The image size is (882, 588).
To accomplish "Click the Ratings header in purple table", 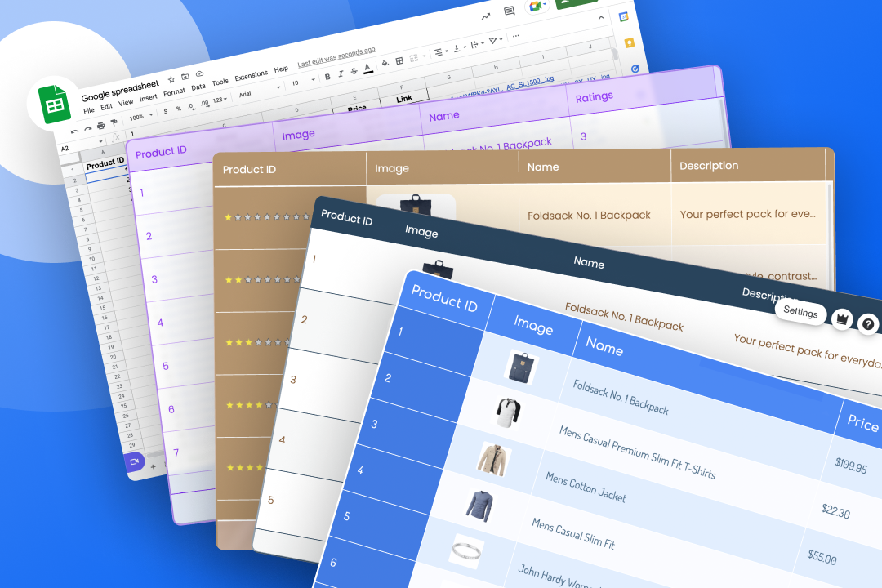I will (594, 97).
